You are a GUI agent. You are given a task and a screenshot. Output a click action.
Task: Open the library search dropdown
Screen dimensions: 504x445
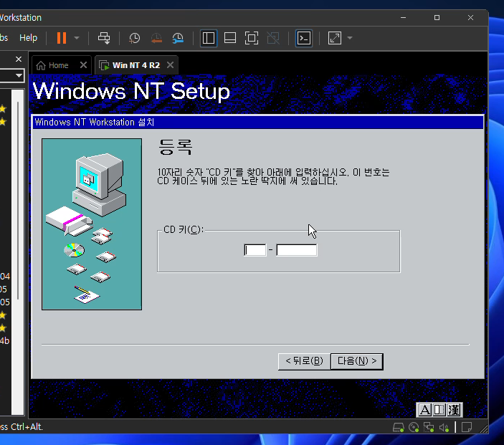click(19, 76)
